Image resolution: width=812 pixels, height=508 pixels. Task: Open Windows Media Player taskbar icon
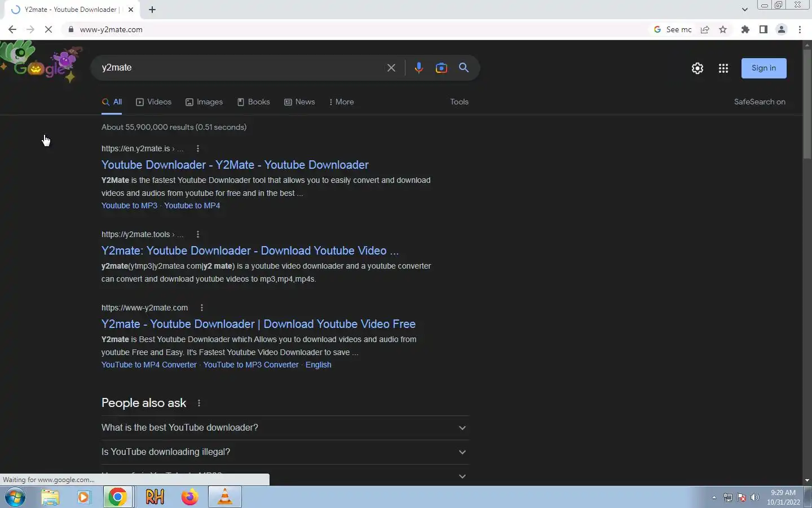pos(84,497)
